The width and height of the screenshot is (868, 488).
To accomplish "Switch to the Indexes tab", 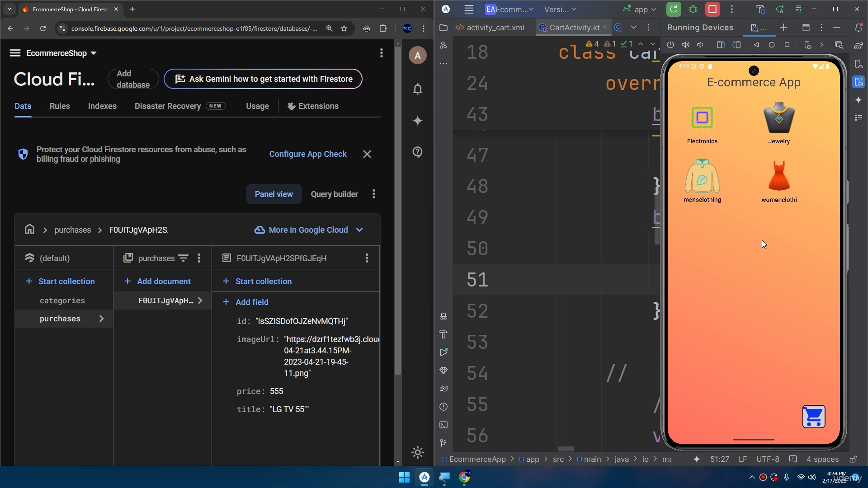I will (x=102, y=106).
